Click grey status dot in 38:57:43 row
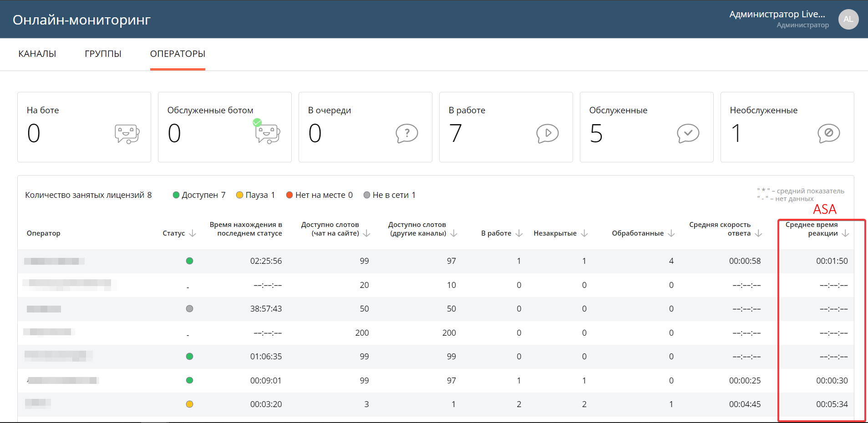 tap(190, 309)
